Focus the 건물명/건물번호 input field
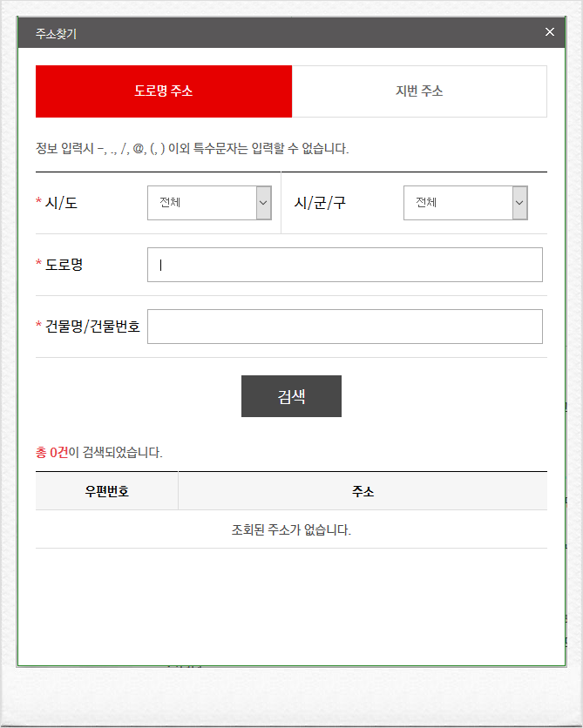Viewport: 583px width, 728px height. point(345,327)
